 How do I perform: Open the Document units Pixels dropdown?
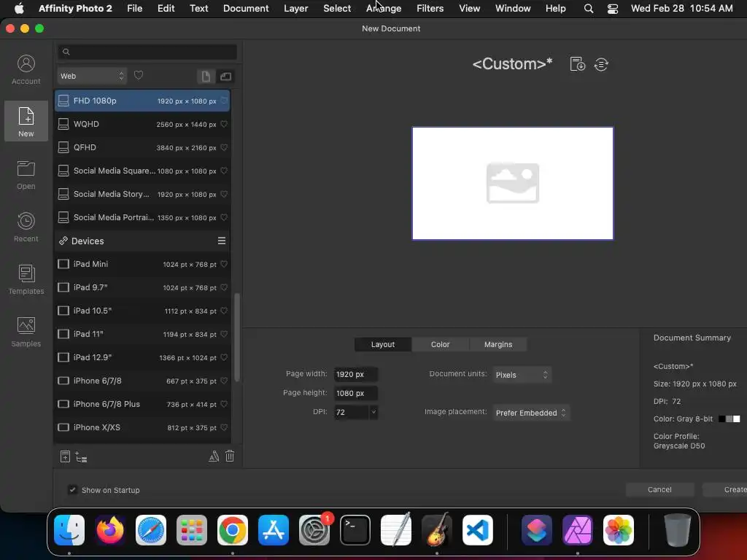coord(522,375)
